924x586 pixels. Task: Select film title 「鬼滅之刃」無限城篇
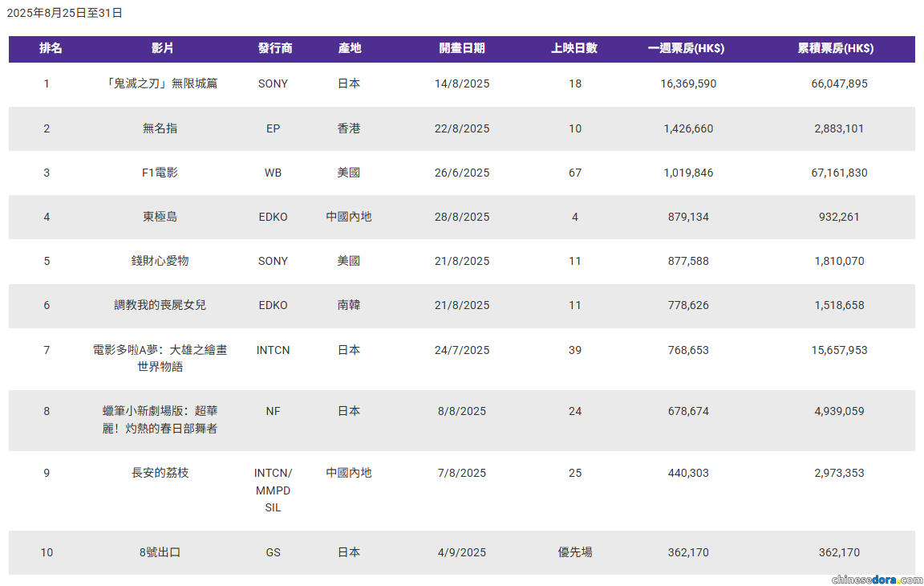[162, 83]
